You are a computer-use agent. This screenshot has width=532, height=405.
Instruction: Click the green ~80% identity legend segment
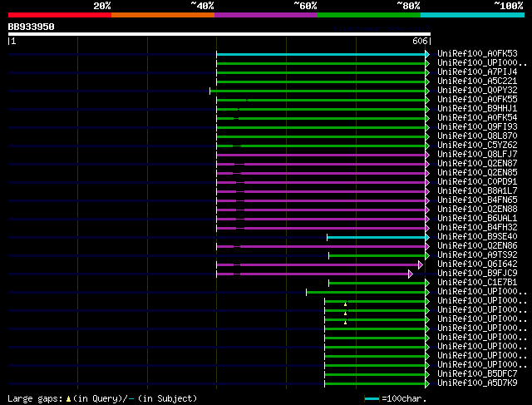click(369, 15)
